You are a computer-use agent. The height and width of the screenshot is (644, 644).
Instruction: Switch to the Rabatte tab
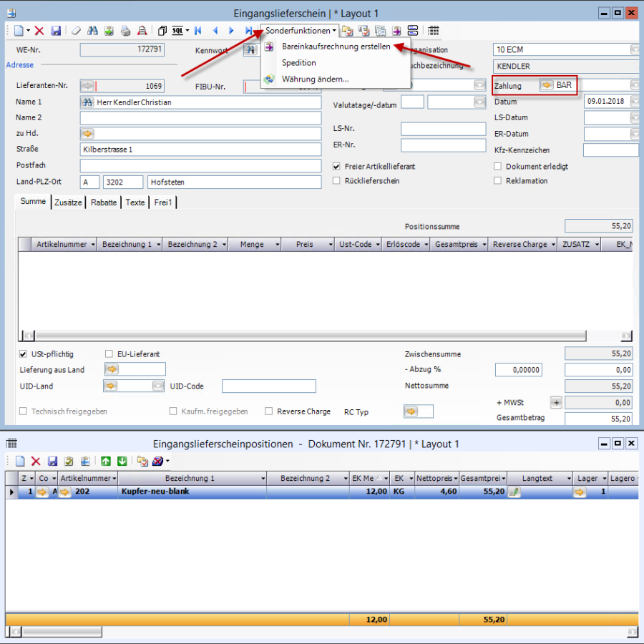[x=103, y=203]
